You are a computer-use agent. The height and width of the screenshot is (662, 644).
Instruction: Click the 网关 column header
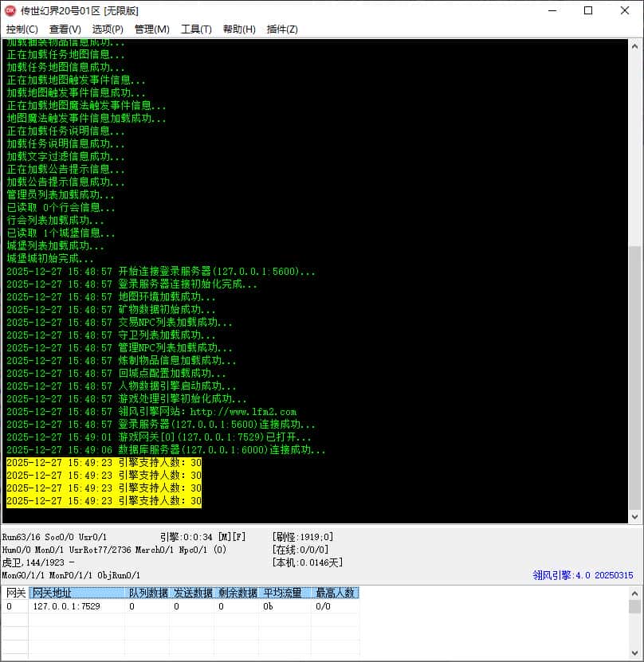coord(15,593)
